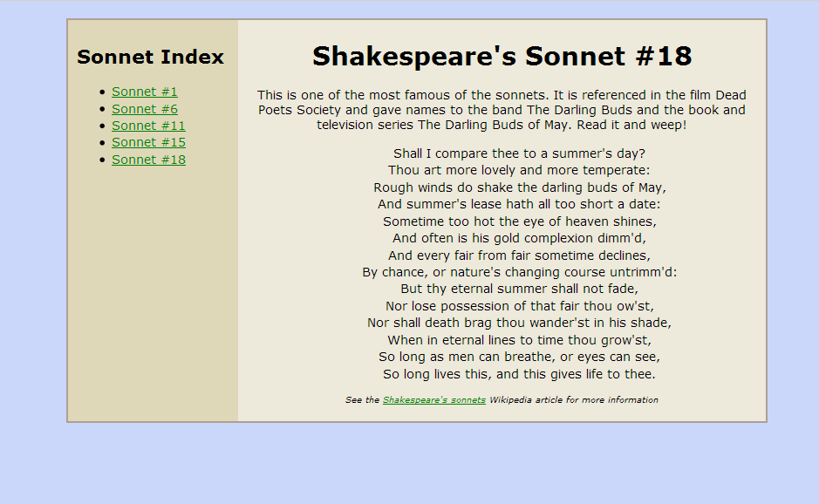Go to Sonnet #11
This screenshot has height=504, width=819.
pos(148,126)
